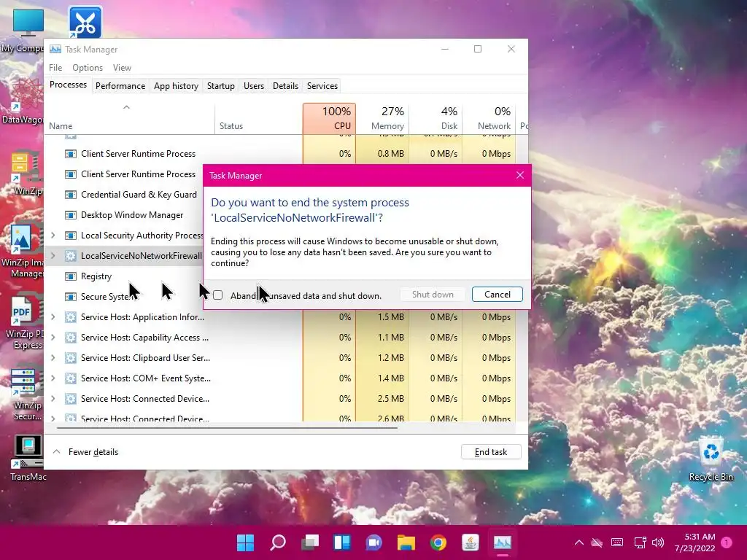The image size is (747, 560).
Task: Sort by the Network column header
Action: click(x=489, y=118)
